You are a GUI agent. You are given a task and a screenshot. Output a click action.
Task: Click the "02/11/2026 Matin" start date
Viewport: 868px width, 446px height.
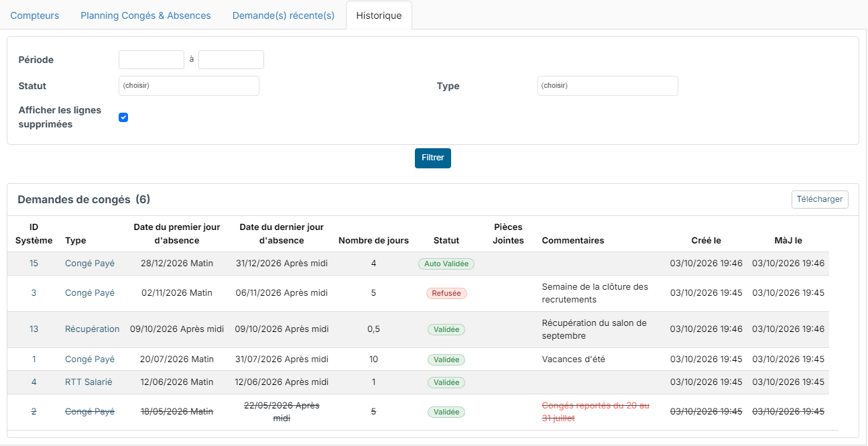177,293
